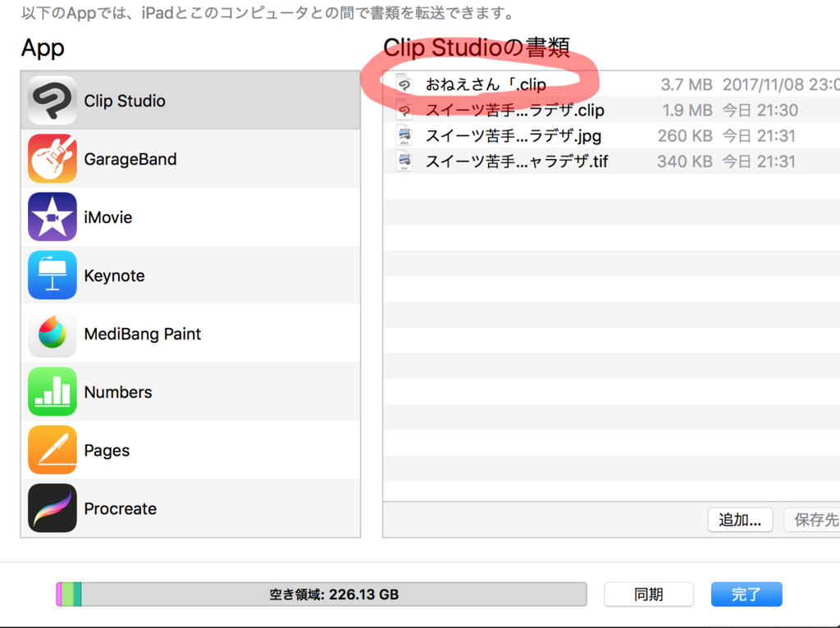The width and height of the screenshot is (840, 628).
Task: Select the Keynote app icon
Action: (x=52, y=275)
